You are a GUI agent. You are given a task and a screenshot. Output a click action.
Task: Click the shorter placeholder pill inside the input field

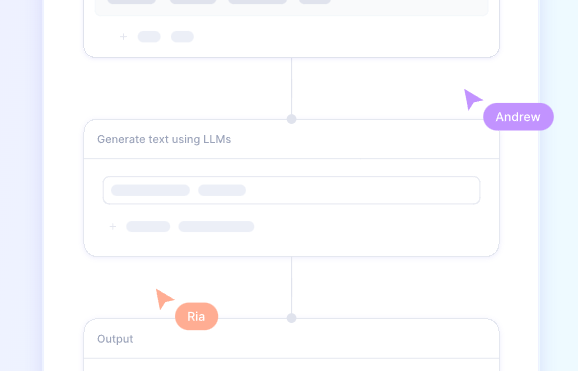click(x=222, y=190)
